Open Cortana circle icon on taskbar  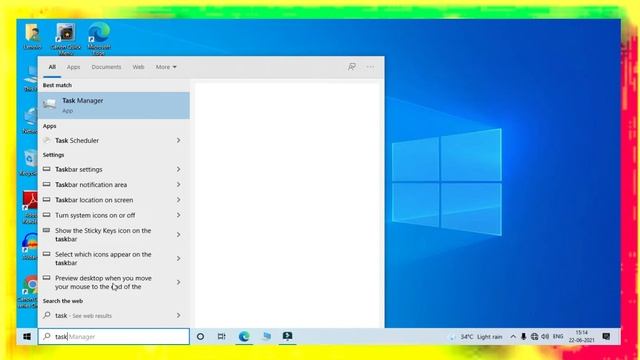(x=200, y=336)
